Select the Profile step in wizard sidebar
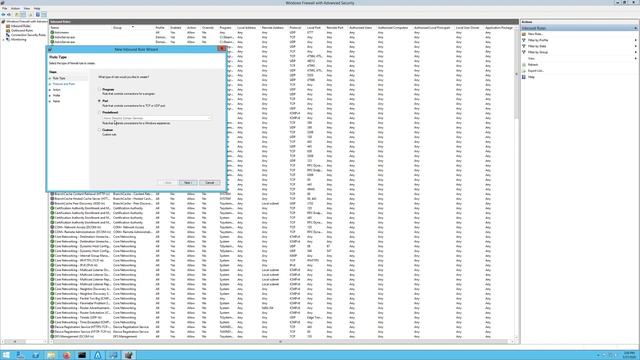 pyautogui.click(x=57, y=95)
